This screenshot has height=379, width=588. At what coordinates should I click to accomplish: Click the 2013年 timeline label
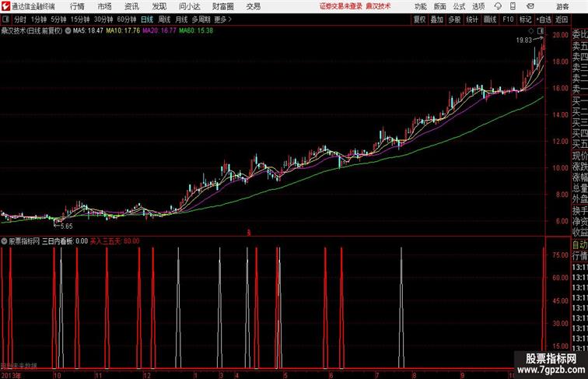(11, 375)
